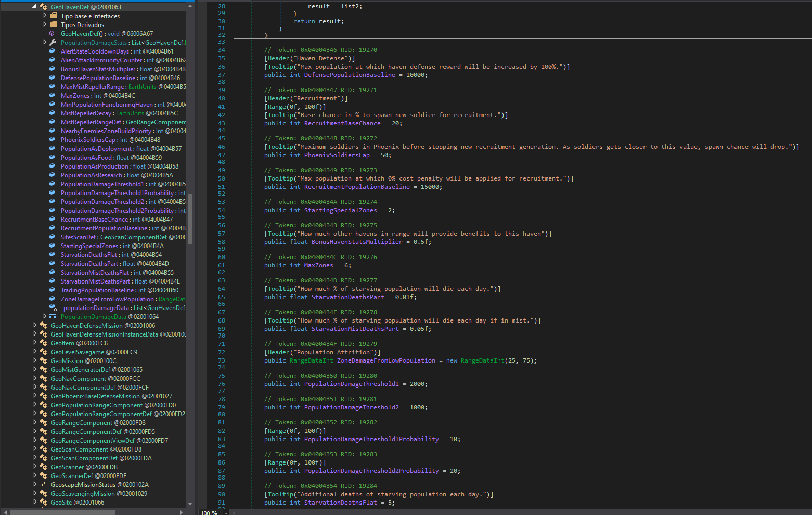
Task: Click the class icon of GeoSite
Action: coord(43,502)
